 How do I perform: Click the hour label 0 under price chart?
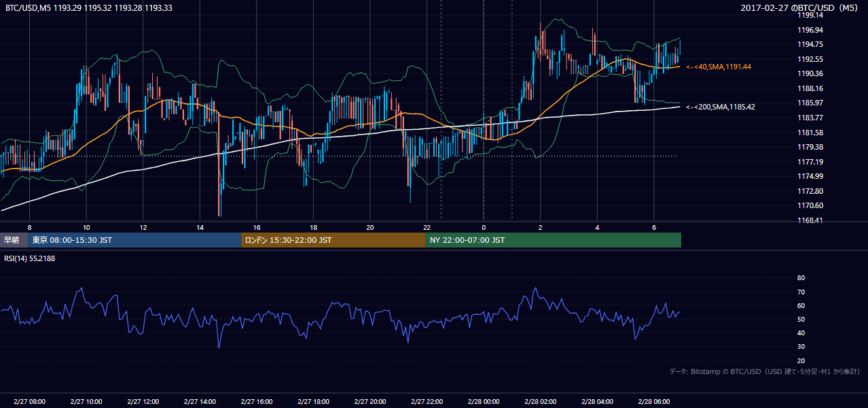tap(484, 227)
